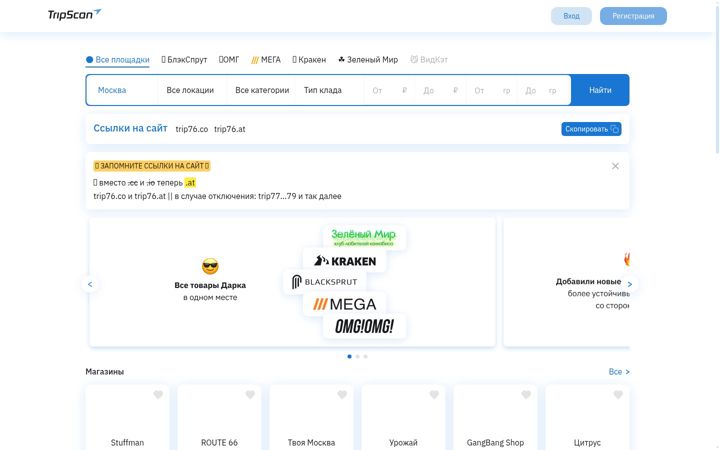The image size is (720, 450).
Task: Open the trip76.co link
Action: pyautogui.click(x=191, y=129)
